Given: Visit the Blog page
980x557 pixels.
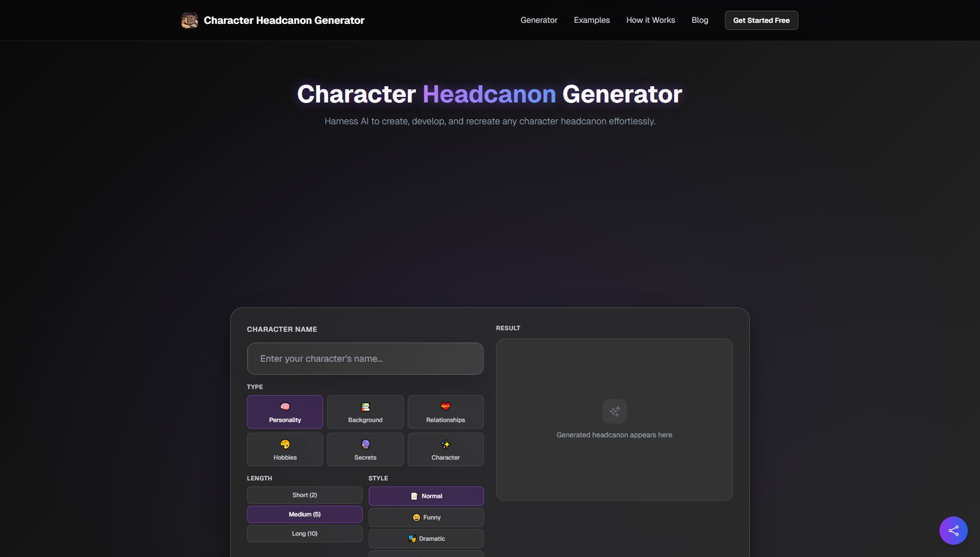Looking at the screenshot, I should (x=699, y=20).
